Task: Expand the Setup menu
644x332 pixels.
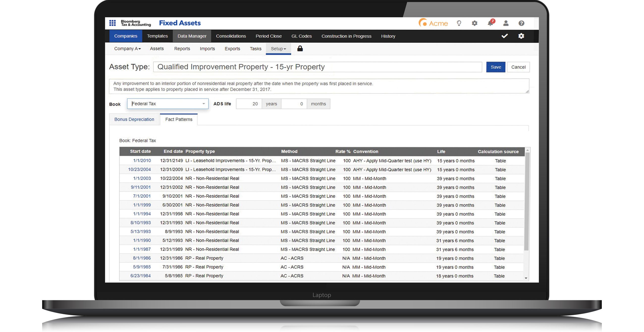Action: [x=278, y=48]
